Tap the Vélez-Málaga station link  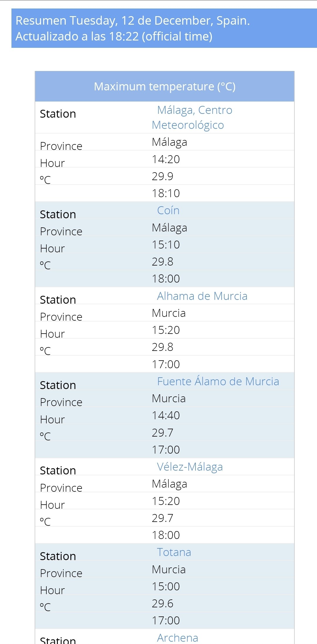click(x=190, y=467)
